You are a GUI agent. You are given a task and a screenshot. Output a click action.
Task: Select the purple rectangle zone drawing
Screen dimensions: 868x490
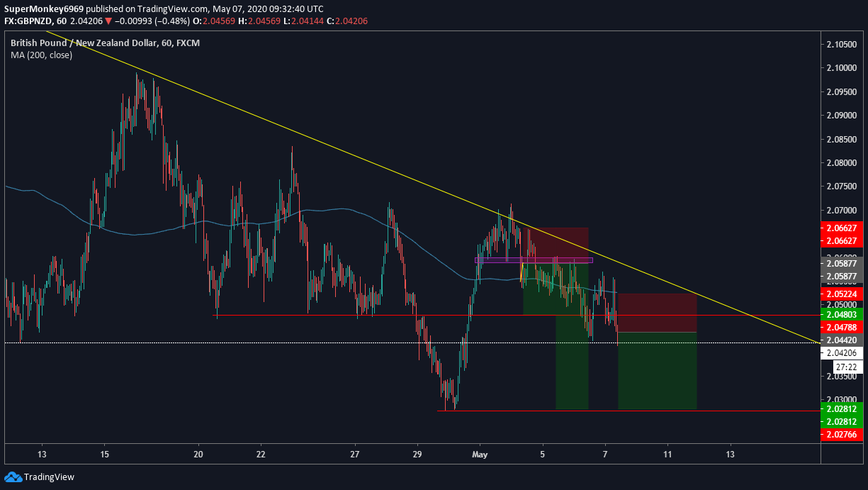pos(534,260)
